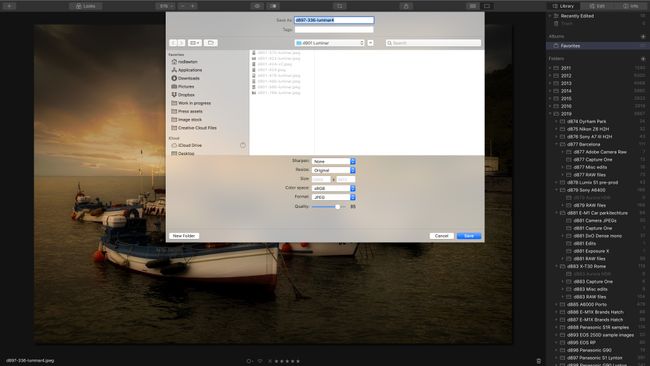Click the Tags input field
650x366 pixels.
point(334,29)
